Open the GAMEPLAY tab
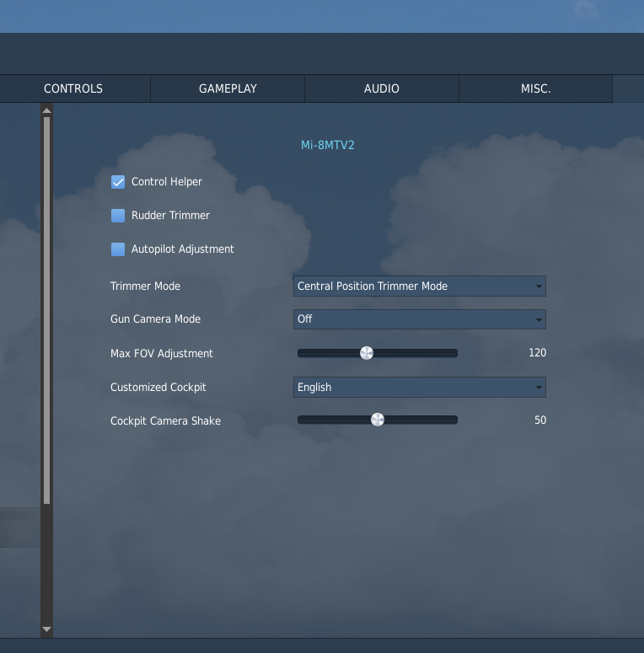Viewport: 644px width, 653px height. click(228, 88)
